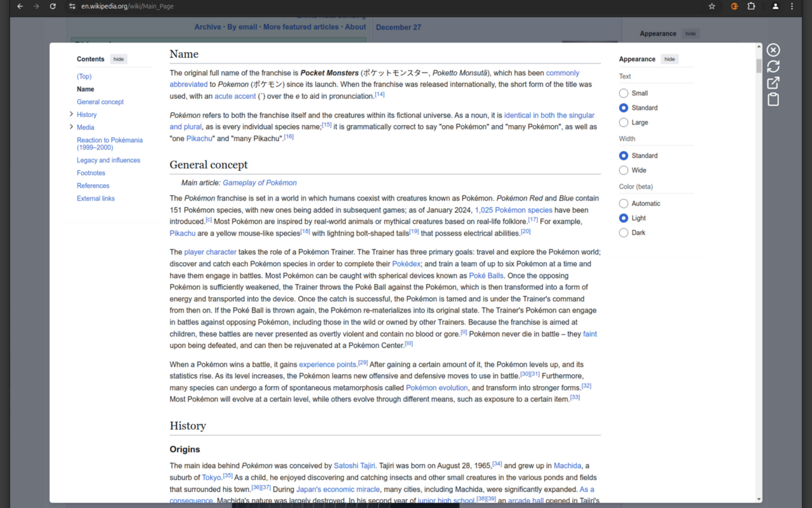The height and width of the screenshot is (508, 812).
Task: Select the Wide width option
Action: (624, 170)
